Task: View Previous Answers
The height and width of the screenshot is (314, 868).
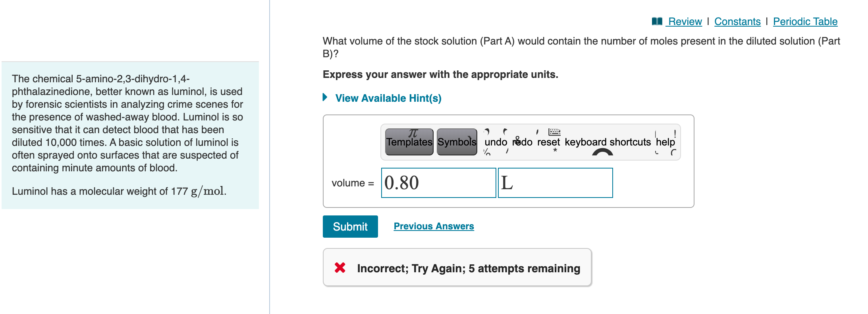Action: [434, 226]
